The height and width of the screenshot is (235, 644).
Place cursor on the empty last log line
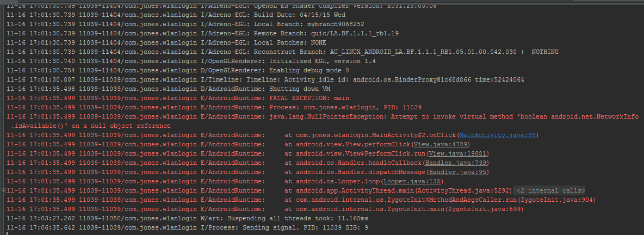322,233
